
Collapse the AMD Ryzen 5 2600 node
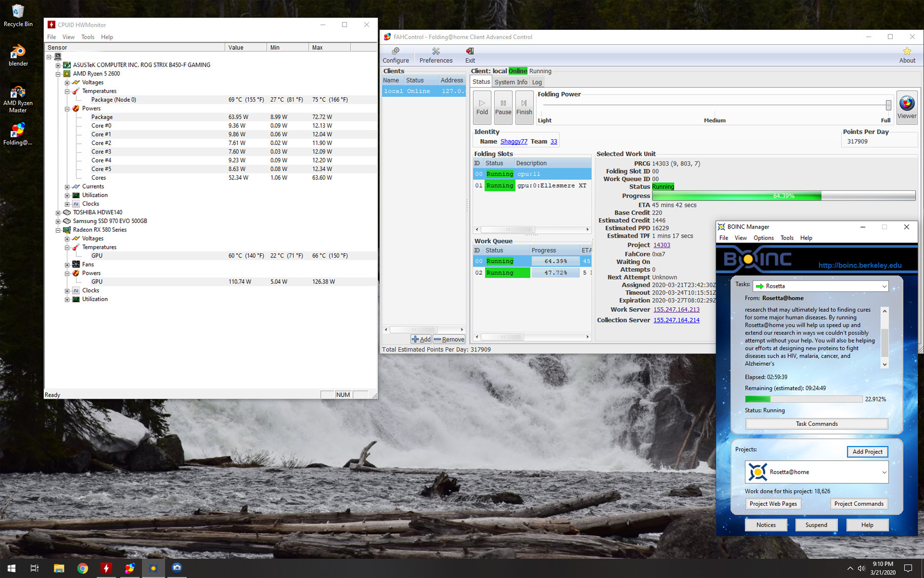pos(58,74)
